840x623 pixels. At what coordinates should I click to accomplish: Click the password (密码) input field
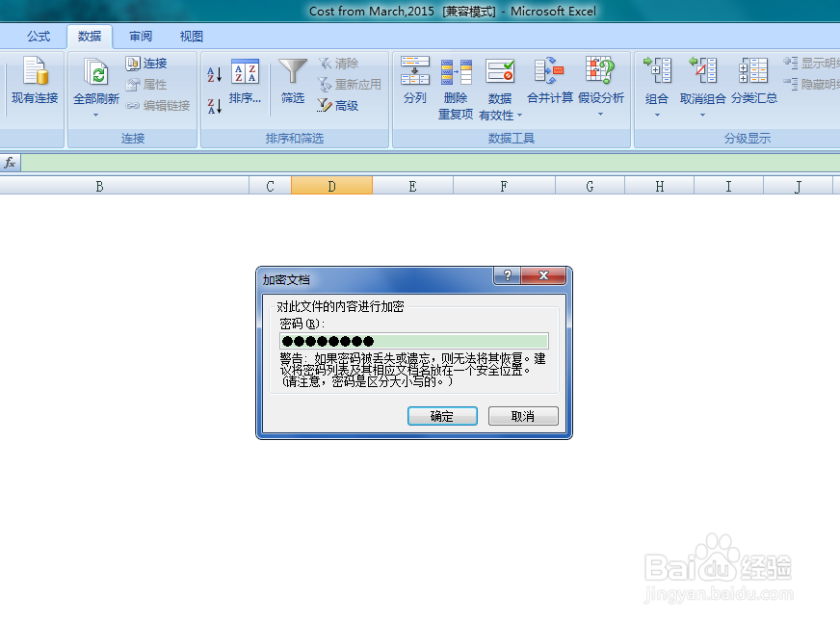pos(413,341)
